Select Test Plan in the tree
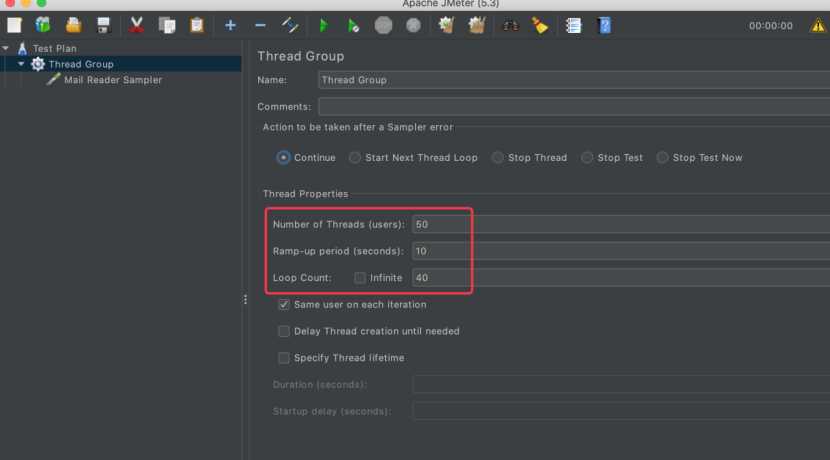This screenshot has height=460, width=830. (55, 49)
